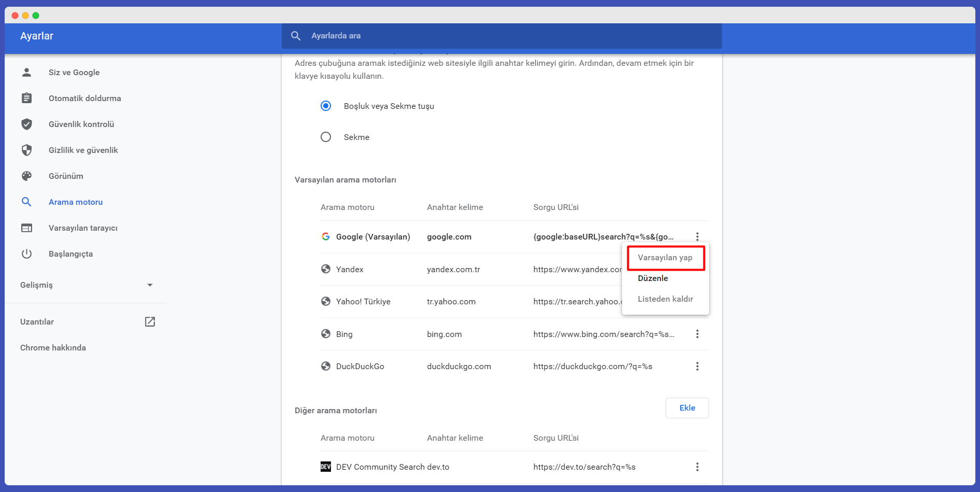Open Otomatik doldurma settings section

(85, 99)
